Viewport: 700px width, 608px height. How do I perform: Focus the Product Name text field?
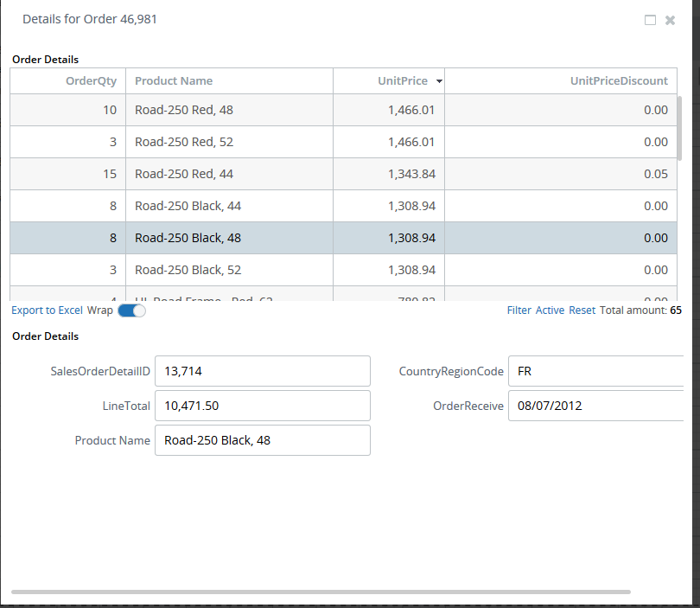tap(262, 440)
